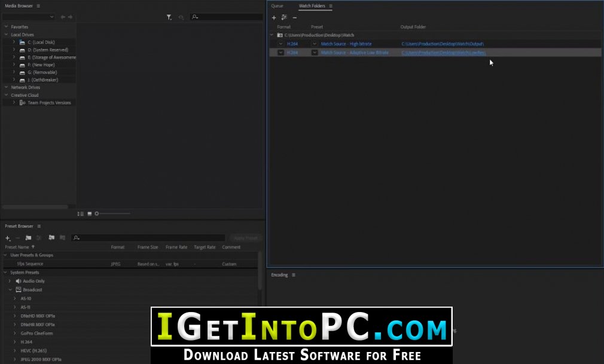Select the Watch Folders tab
This screenshot has width=604, height=364.
click(312, 6)
